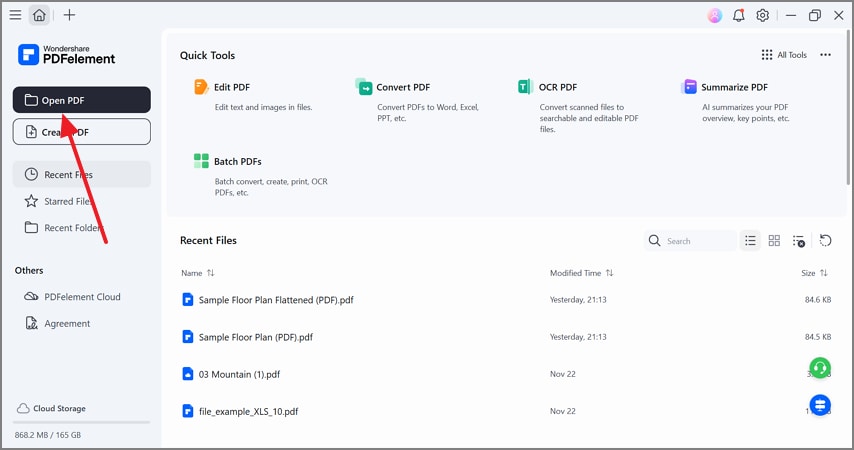Click the Wondershare PDFelement logo
The image size is (854, 450).
coord(66,54)
